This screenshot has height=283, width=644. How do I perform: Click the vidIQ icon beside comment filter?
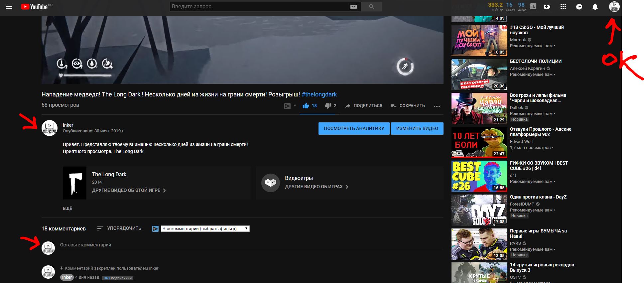155,229
